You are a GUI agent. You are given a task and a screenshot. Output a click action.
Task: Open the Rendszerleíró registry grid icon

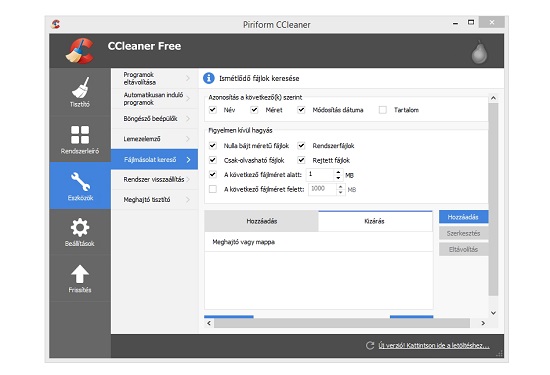(x=80, y=135)
